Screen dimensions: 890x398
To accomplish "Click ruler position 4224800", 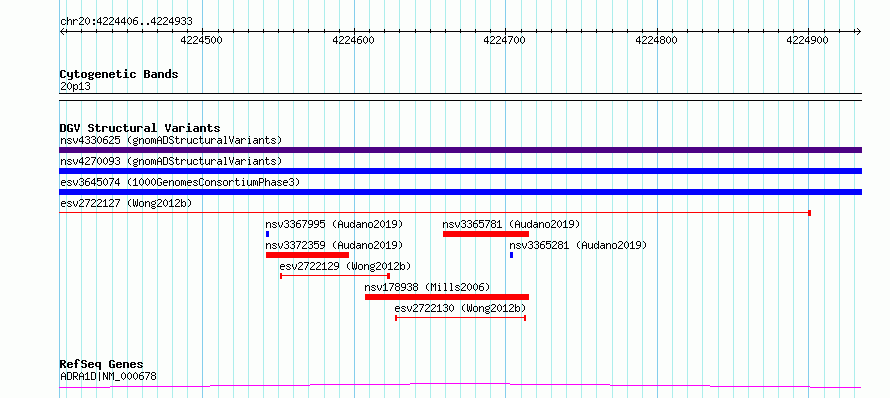I will [657, 40].
